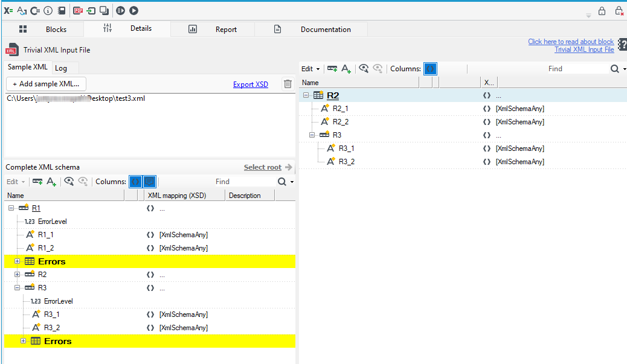Viewport: 627px width, 364px height.
Task: Open the Log tab
Action: coord(61,68)
